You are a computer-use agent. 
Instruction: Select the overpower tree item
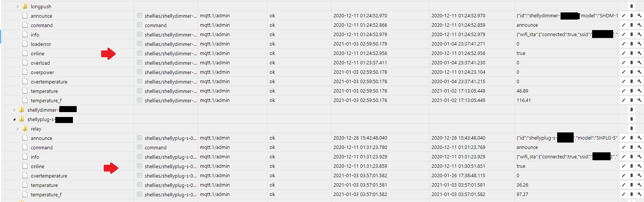click(x=42, y=72)
